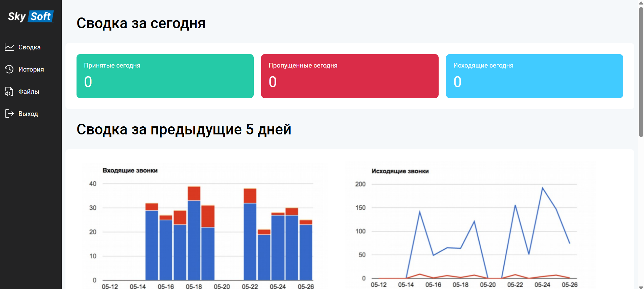Click the blue line peak near 05-24
This screenshot has height=289, width=644.
[542, 188]
